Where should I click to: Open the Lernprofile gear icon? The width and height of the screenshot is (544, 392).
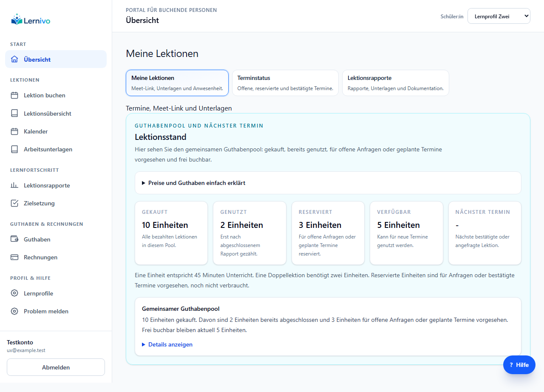click(14, 293)
